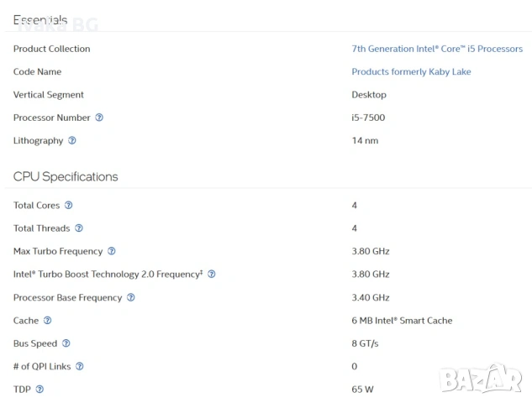
Task: Select the i5-7500 processor number value
Action: tap(368, 118)
